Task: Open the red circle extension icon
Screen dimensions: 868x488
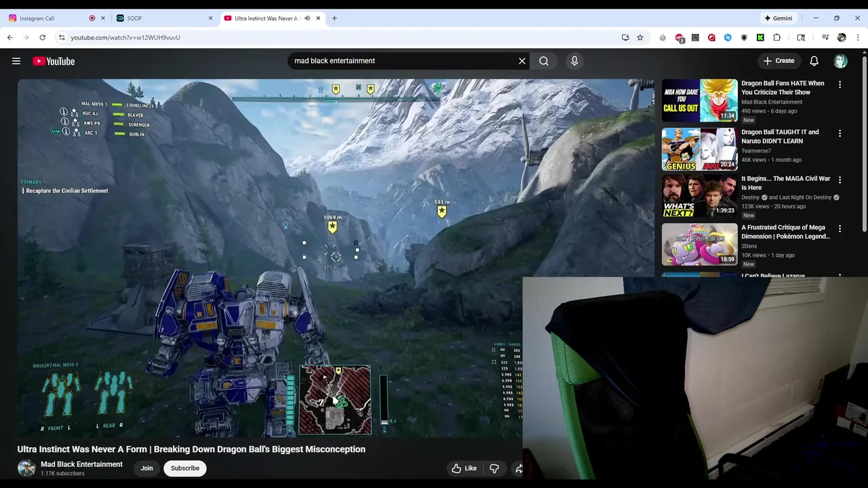Action: tap(711, 37)
